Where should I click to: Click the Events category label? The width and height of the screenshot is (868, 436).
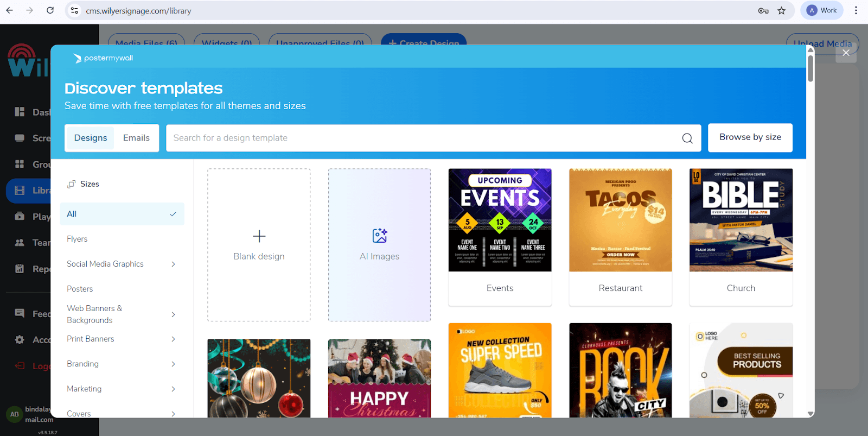pos(500,288)
